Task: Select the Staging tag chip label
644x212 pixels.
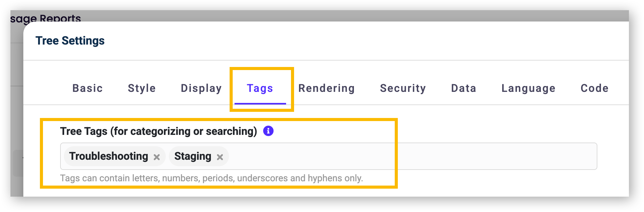Action: (193, 156)
